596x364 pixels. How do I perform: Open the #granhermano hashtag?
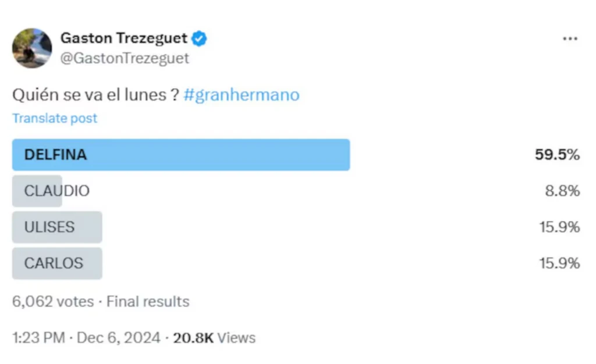pyautogui.click(x=241, y=95)
